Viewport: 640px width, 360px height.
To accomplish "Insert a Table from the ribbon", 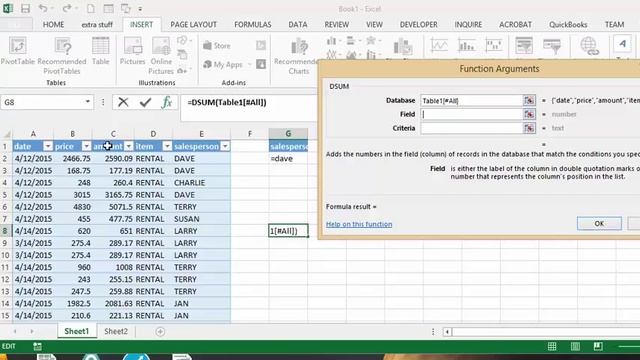I will pyautogui.click(x=100, y=51).
